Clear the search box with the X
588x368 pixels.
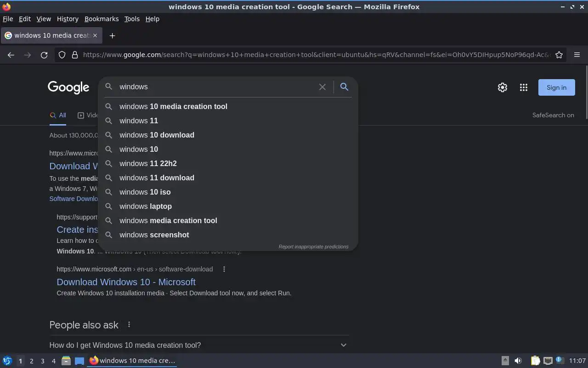pyautogui.click(x=322, y=86)
